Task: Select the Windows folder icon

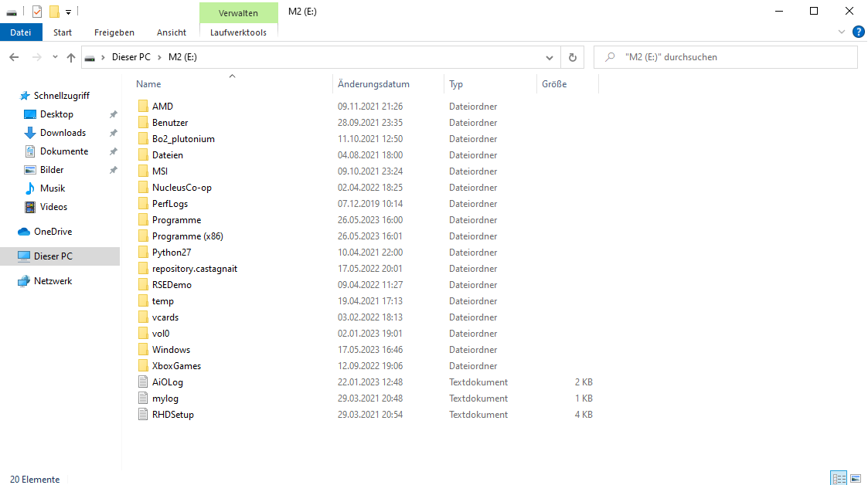Action: 143,350
